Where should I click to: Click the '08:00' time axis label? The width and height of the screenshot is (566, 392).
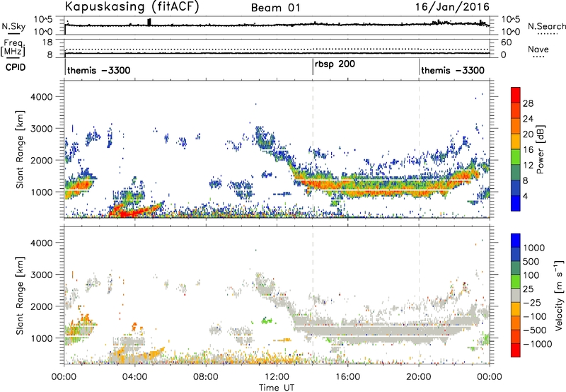click(x=206, y=377)
